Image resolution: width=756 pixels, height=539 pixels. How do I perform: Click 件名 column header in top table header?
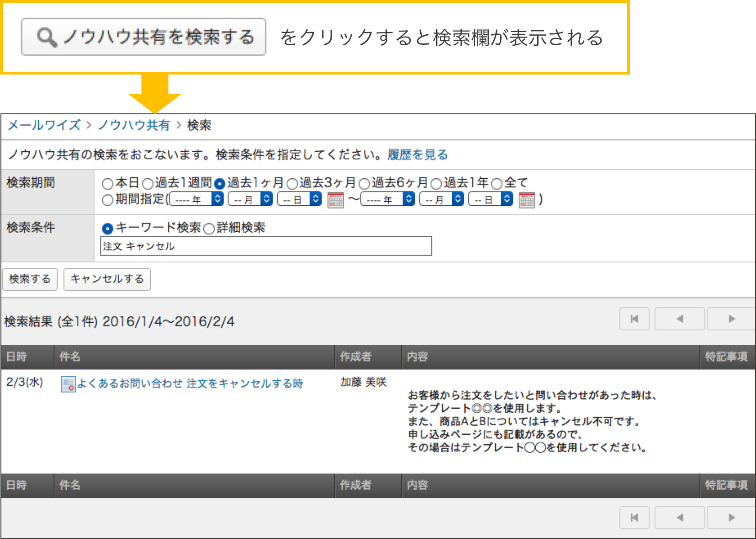pyautogui.click(x=194, y=357)
